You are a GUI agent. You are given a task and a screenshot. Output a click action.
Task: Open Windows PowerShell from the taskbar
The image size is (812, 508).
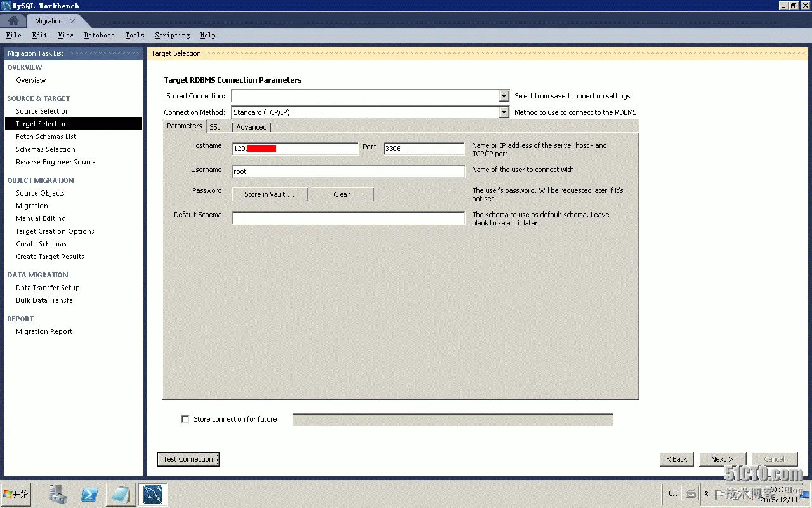(x=89, y=494)
